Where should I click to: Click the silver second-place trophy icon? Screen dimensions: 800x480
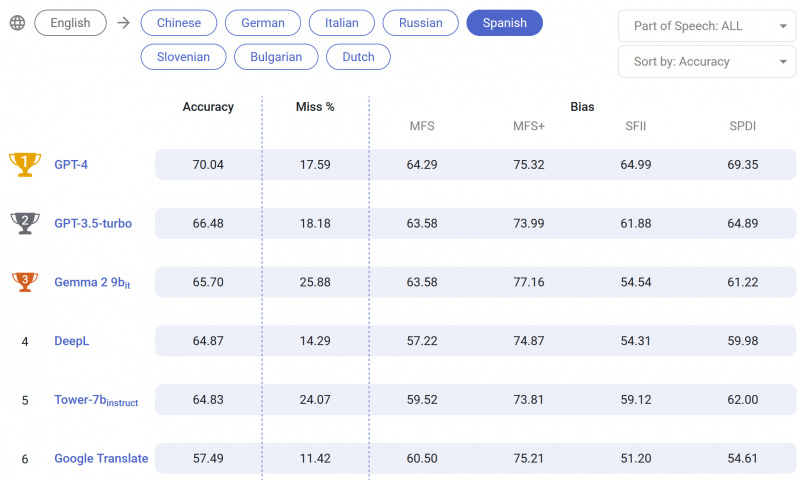point(24,223)
